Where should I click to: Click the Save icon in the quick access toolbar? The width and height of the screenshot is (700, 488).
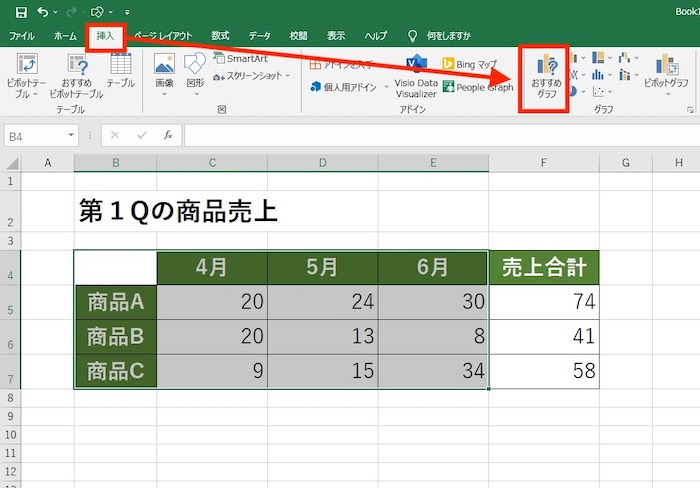click(x=21, y=12)
